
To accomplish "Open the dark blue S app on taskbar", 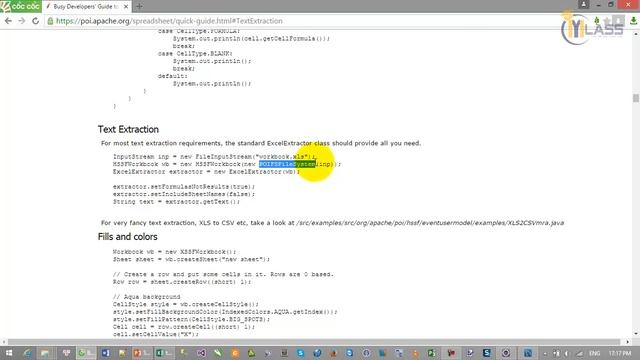I will coord(486,353).
